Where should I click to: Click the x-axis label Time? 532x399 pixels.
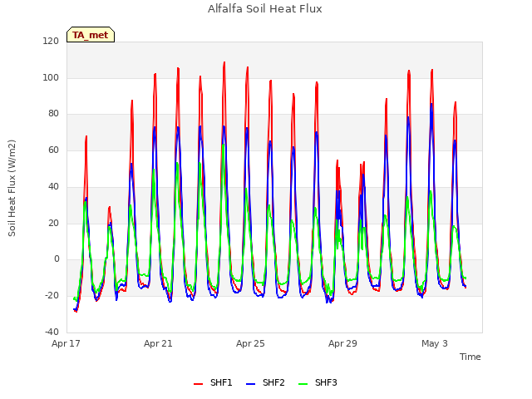[x=470, y=357]
